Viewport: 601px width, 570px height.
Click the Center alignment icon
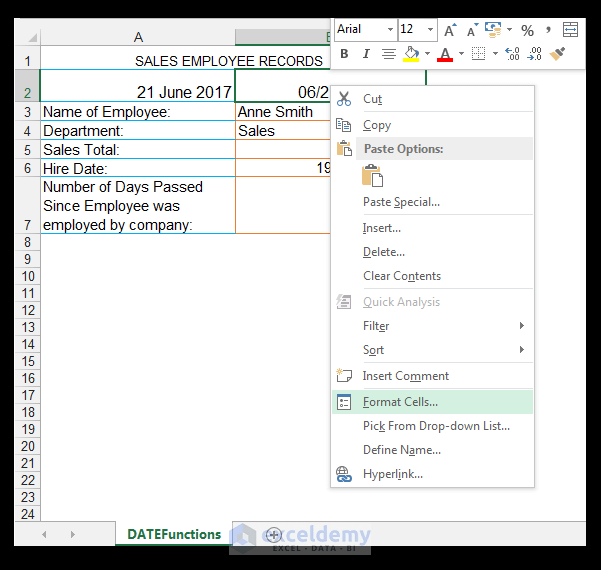(x=389, y=54)
